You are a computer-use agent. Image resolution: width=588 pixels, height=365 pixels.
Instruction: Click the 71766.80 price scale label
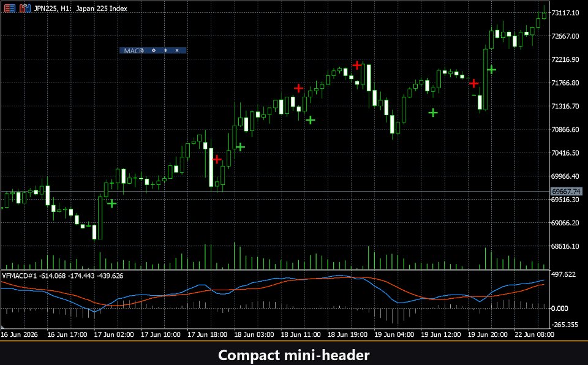click(x=565, y=83)
